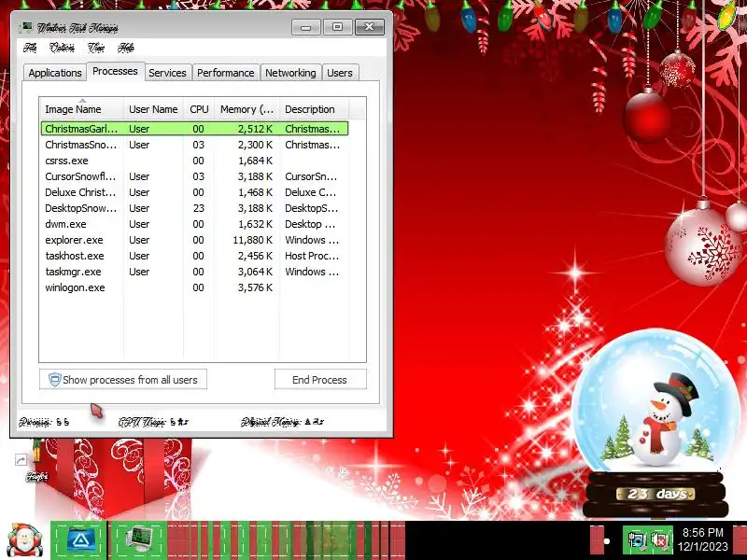Switch to the Services tab
The image size is (747, 560).
168,73
